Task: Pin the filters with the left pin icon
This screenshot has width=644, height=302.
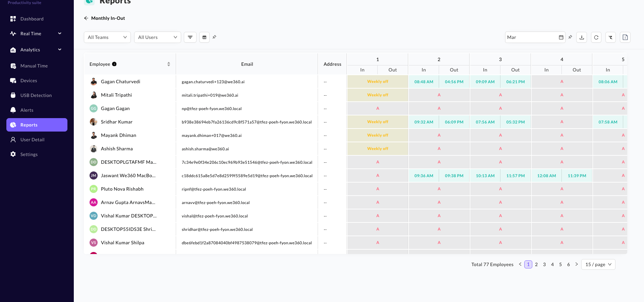Action: click(x=214, y=37)
